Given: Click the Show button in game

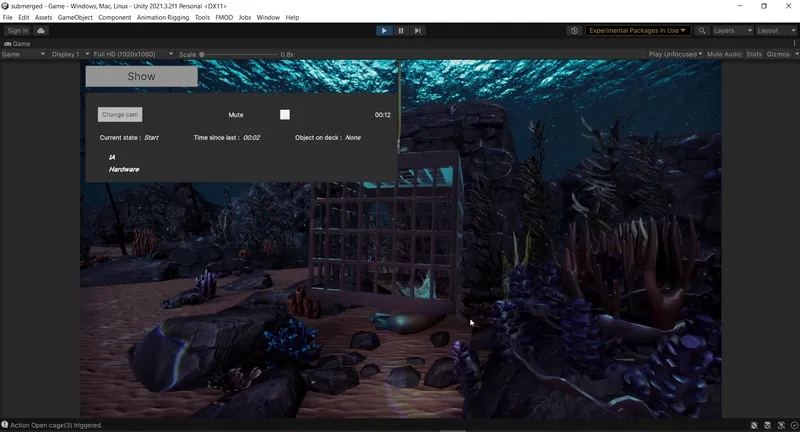Looking at the screenshot, I should (141, 77).
